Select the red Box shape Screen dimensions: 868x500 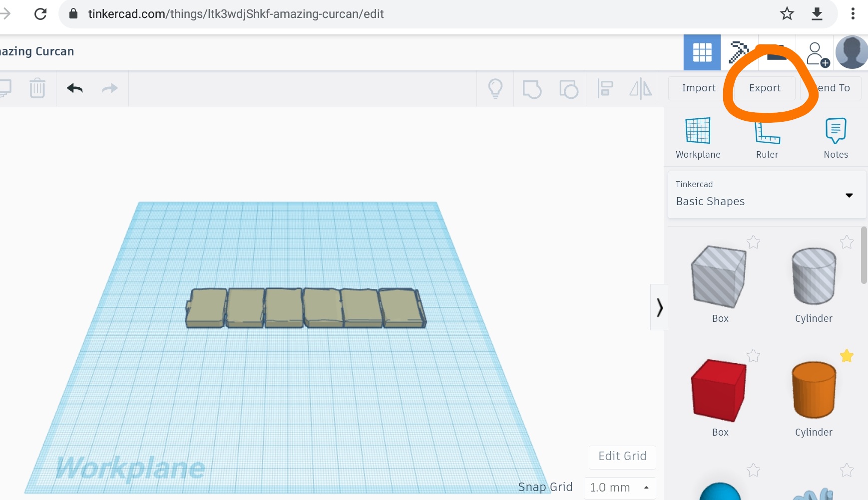point(718,390)
